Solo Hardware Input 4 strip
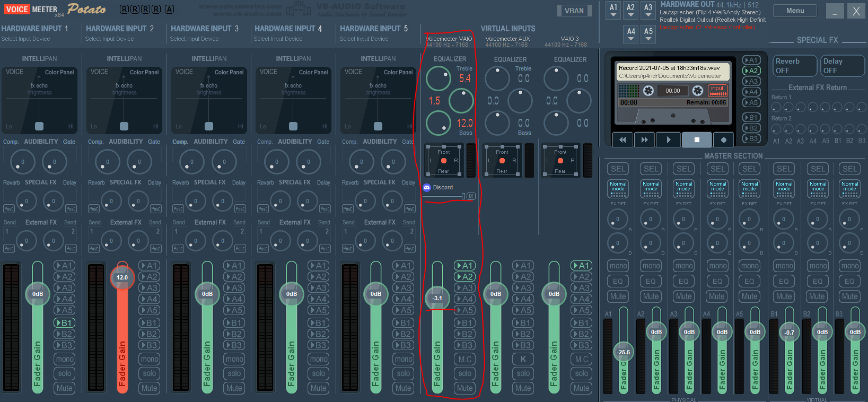The image size is (868, 402). [x=319, y=373]
